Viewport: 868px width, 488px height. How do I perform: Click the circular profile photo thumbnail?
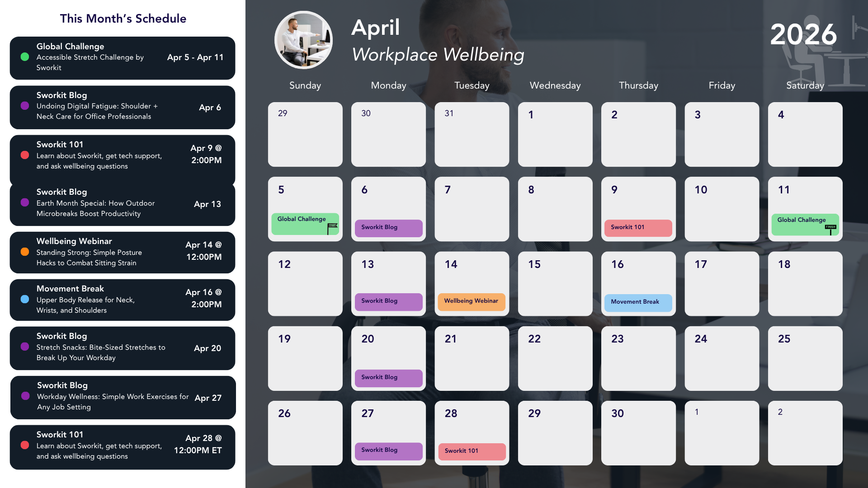pos(303,40)
